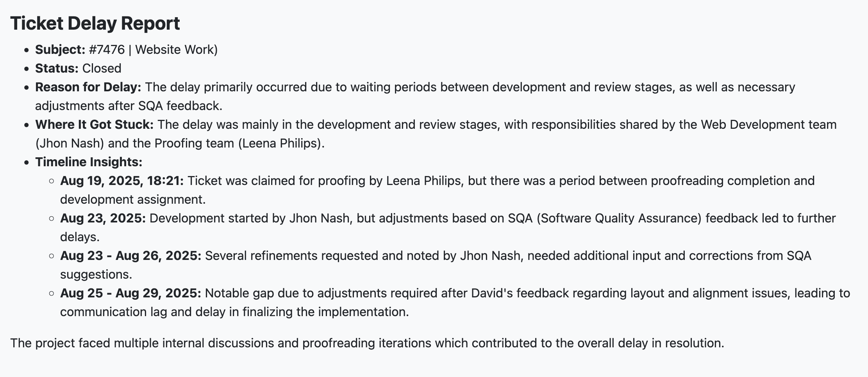The height and width of the screenshot is (377, 868).
Task: Click the Ticket Delay Report heading
Action: coord(95,23)
